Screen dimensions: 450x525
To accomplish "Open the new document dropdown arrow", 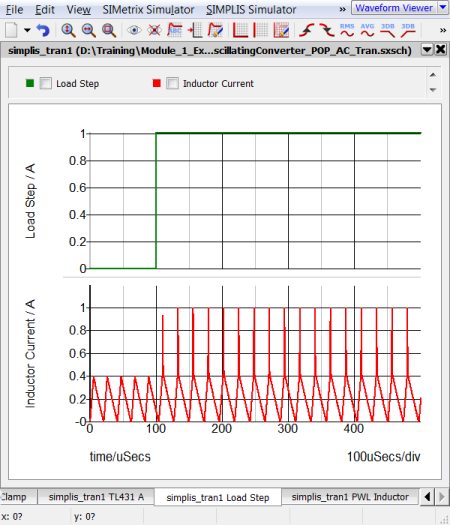I will pos(27,30).
